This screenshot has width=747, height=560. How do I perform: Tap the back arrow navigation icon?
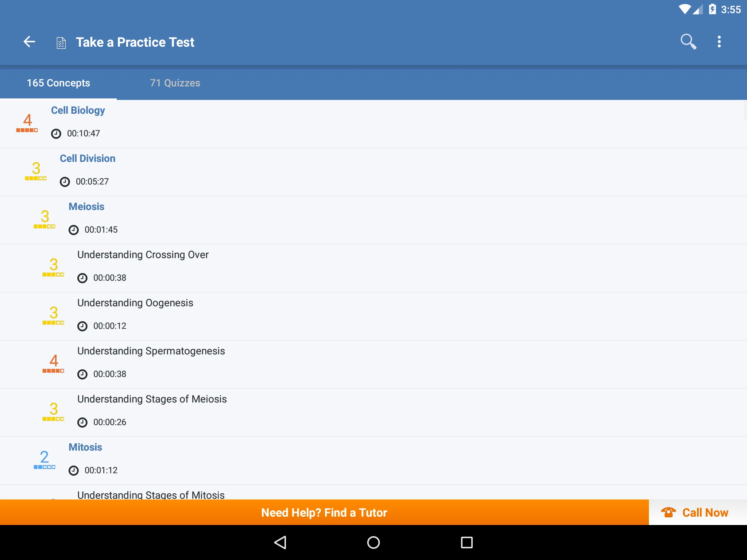pyautogui.click(x=30, y=42)
